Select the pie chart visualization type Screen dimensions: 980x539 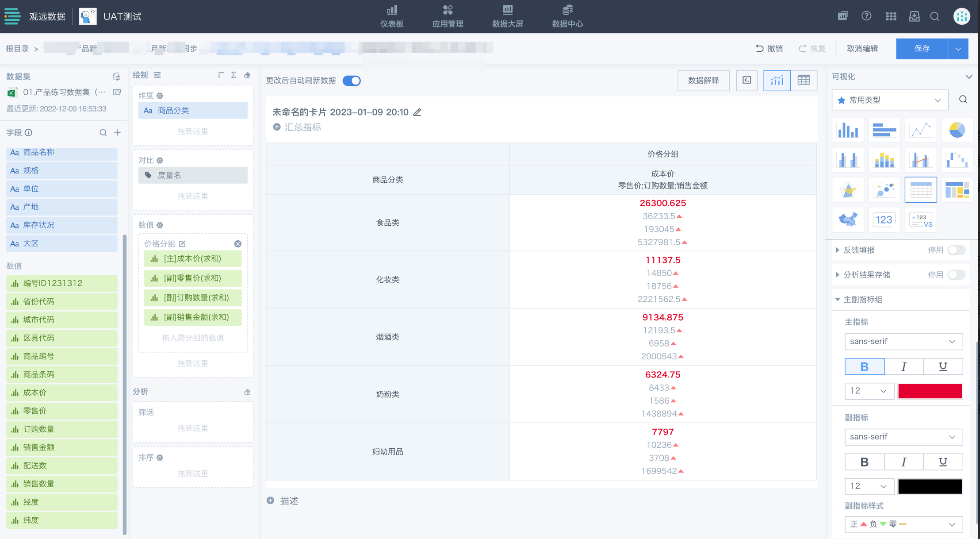tap(957, 130)
